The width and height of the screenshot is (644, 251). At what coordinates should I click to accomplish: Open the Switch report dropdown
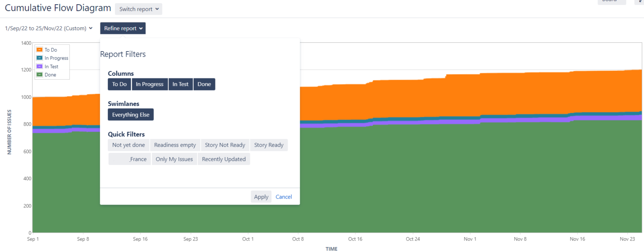click(x=138, y=9)
